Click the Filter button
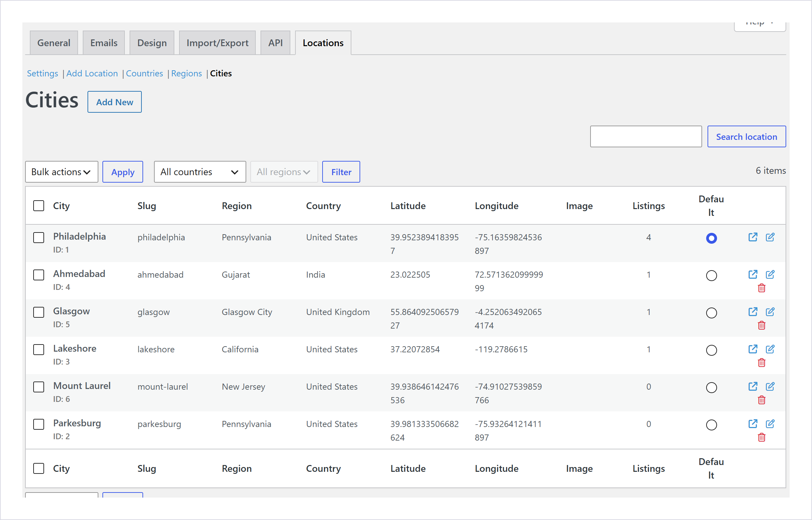This screenshot has width=812, height=520. pyautogui.click(x=341, y=172)
